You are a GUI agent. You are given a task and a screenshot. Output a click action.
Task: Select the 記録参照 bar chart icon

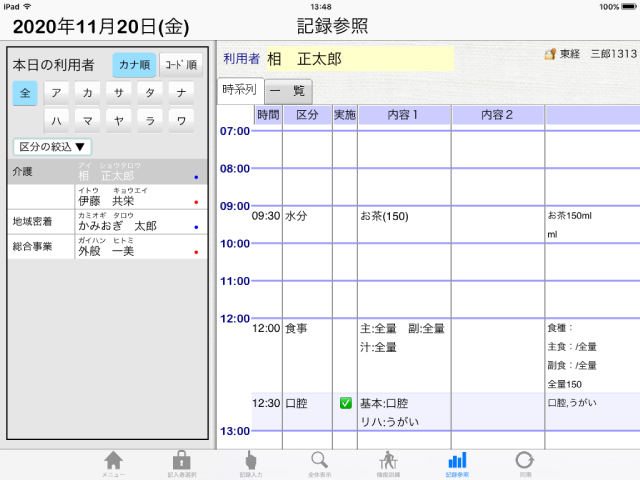coord(457,462)
